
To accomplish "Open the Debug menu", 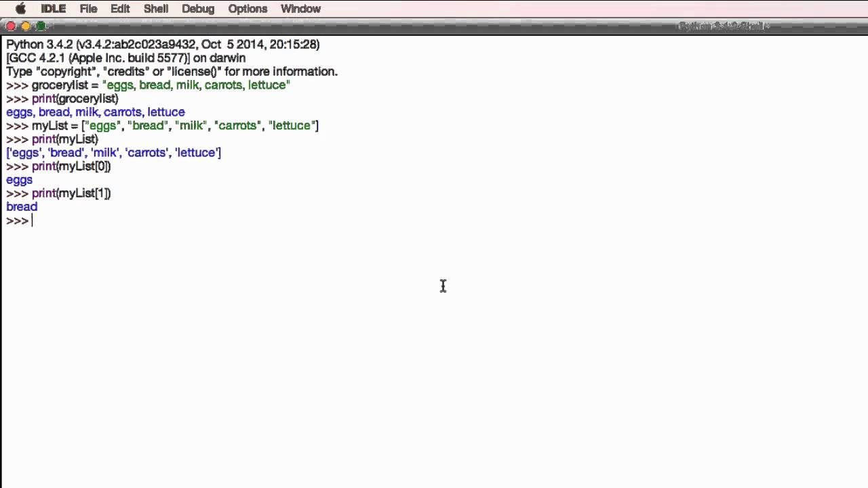I will [198, 9].
